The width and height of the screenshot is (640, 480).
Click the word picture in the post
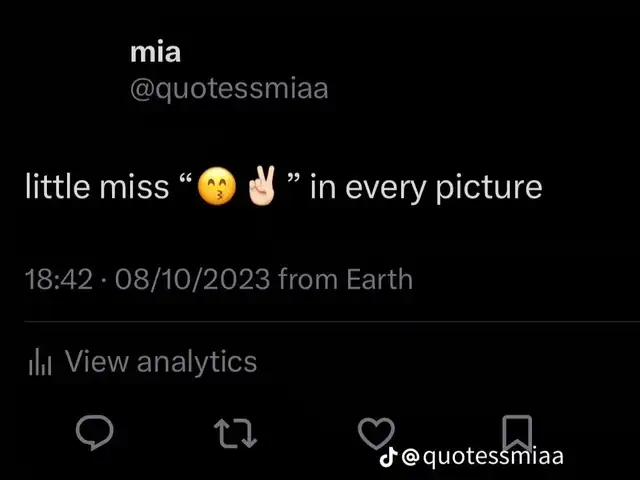[x=489, y=188]
